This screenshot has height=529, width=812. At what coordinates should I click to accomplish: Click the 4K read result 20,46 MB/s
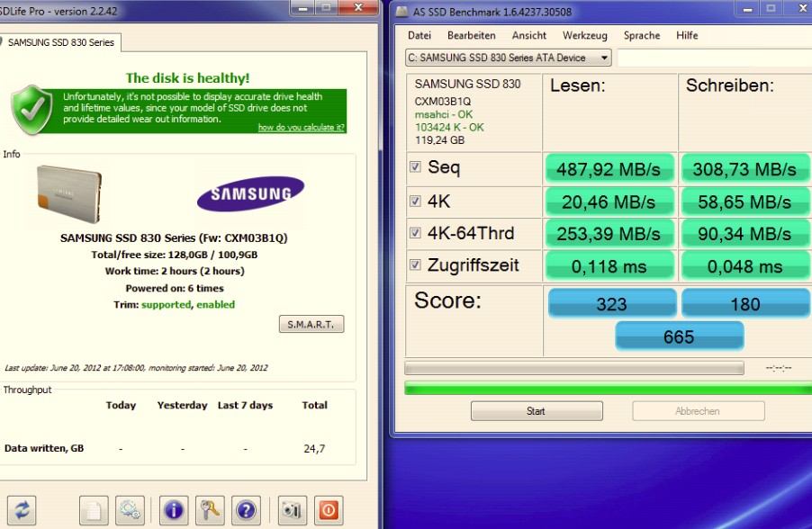point(609,202)
